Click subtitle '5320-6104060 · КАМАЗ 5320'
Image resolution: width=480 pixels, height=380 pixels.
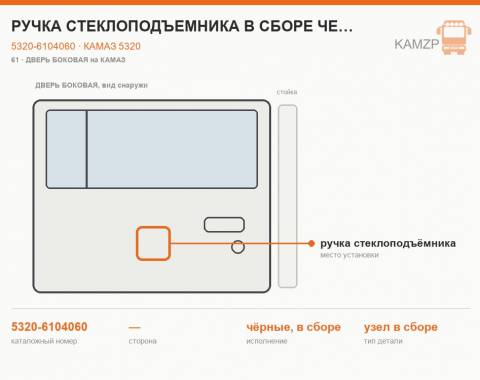[x=76, y=46]
